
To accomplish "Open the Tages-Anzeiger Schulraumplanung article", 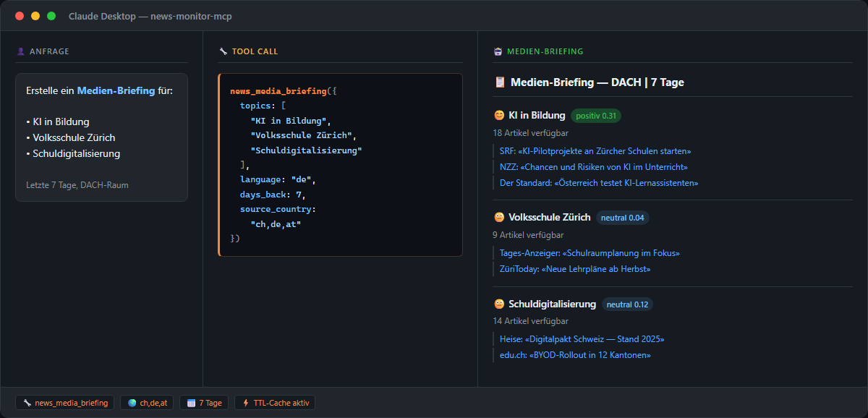I will coord(590,253).
